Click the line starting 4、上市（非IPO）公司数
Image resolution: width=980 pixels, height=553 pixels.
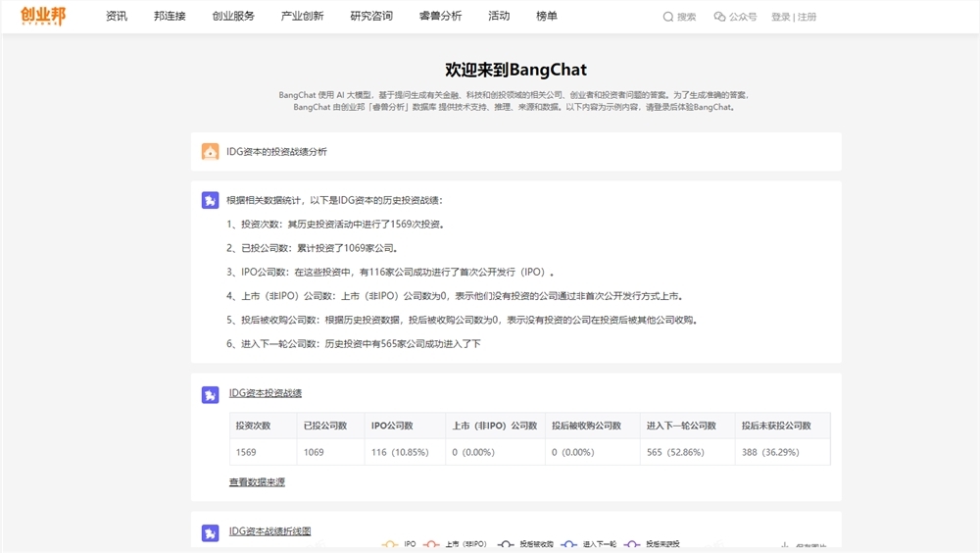455,296
